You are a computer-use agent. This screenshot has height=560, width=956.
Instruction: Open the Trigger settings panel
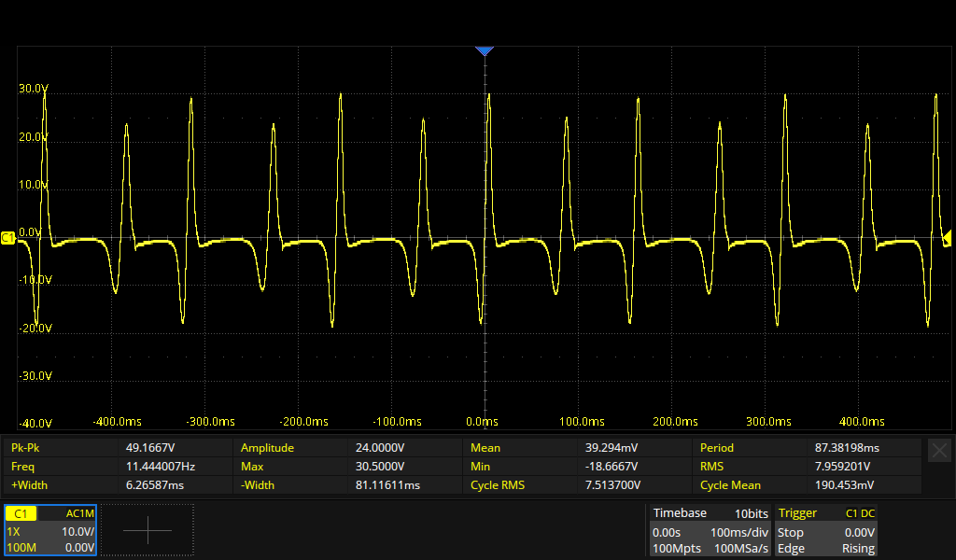(797, 513)
